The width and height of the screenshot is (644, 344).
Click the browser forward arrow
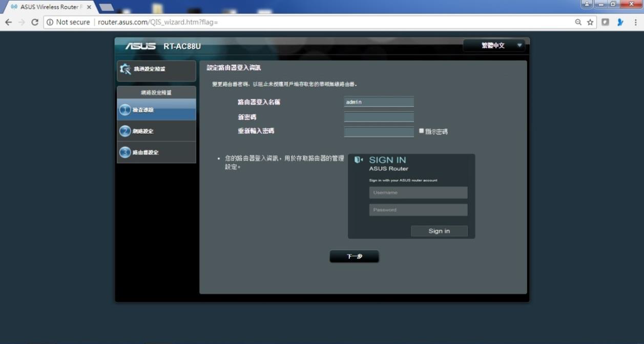tap(22, 22)
